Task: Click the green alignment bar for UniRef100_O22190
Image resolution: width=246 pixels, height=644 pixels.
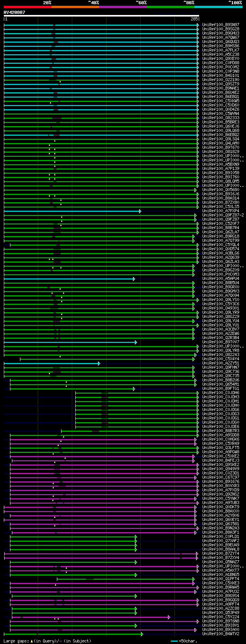Action: (101, 80)
